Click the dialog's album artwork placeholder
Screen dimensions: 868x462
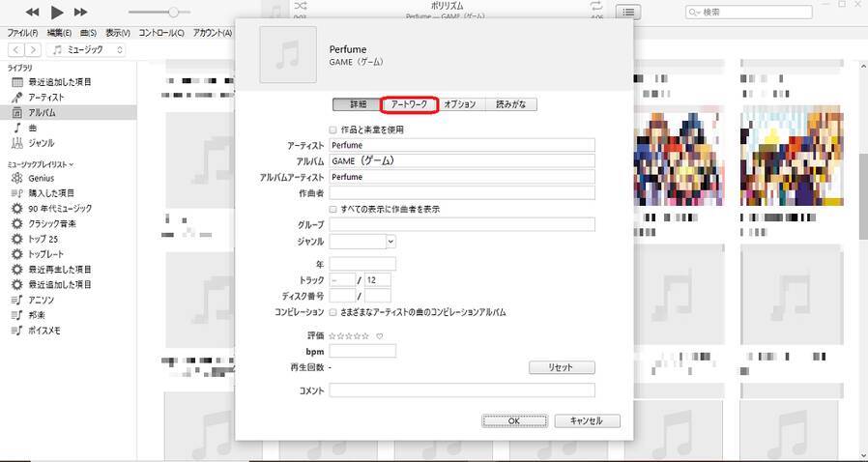pos(288,54)
